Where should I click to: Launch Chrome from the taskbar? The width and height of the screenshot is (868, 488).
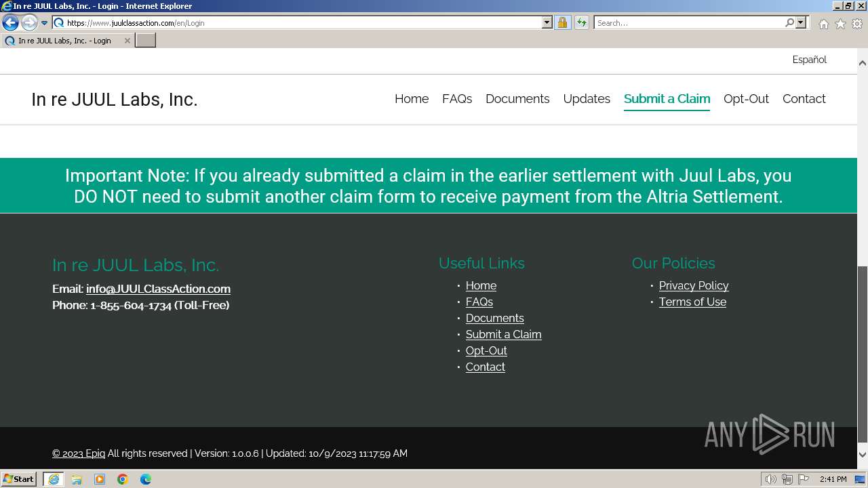coord(123,479)
